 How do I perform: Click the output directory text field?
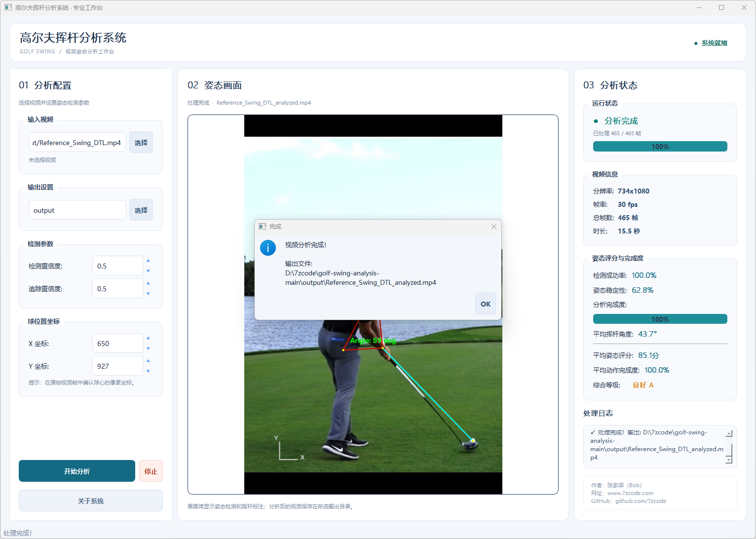77,210
